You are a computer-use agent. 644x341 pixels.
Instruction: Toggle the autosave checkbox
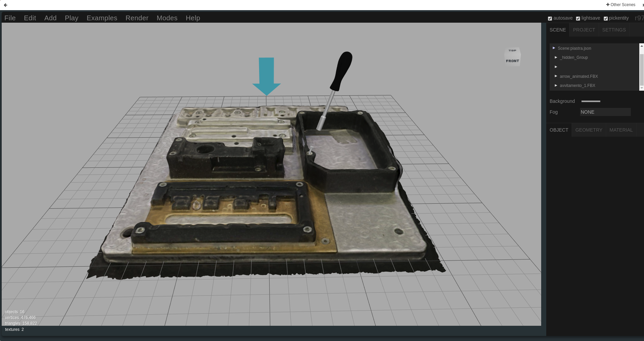(550, 19)
